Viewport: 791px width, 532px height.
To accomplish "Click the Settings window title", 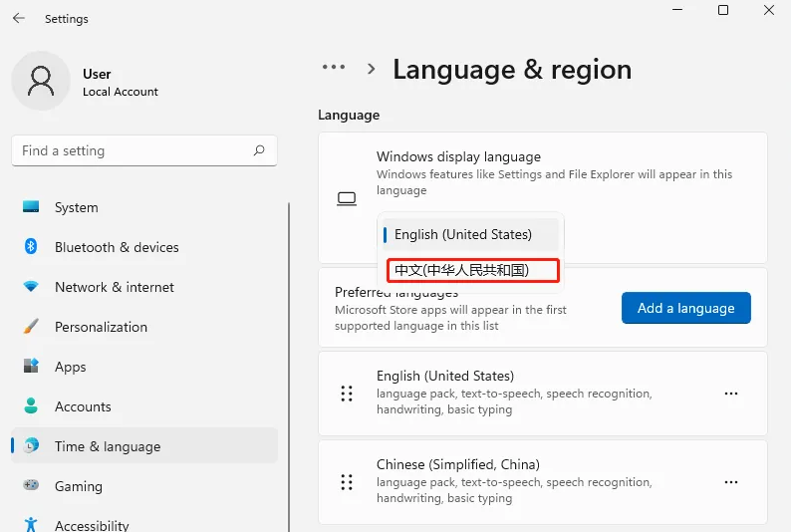I will pyautogui.click(x=67, y=19).
